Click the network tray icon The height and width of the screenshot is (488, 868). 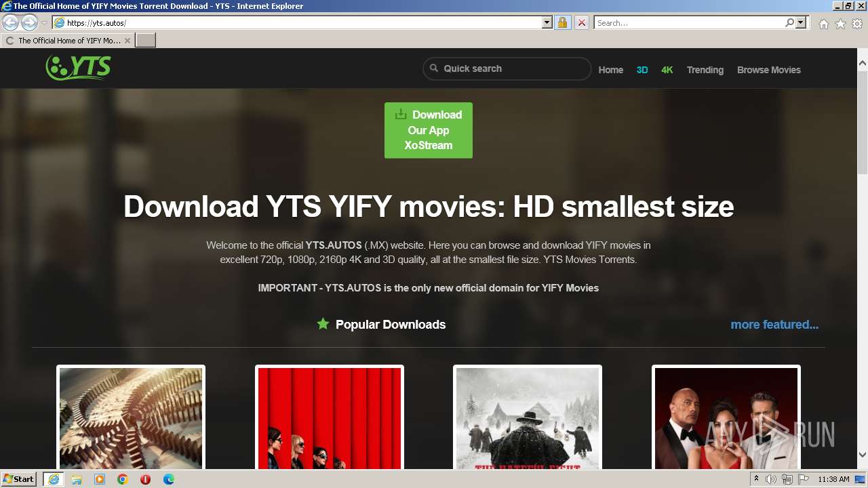tap(787, 479)
